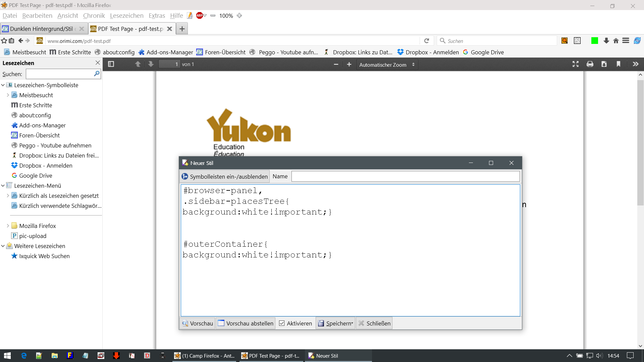This screenshot has width=644, height=362.
Task: Click the green square toolbar button
Action: point(594,41)
